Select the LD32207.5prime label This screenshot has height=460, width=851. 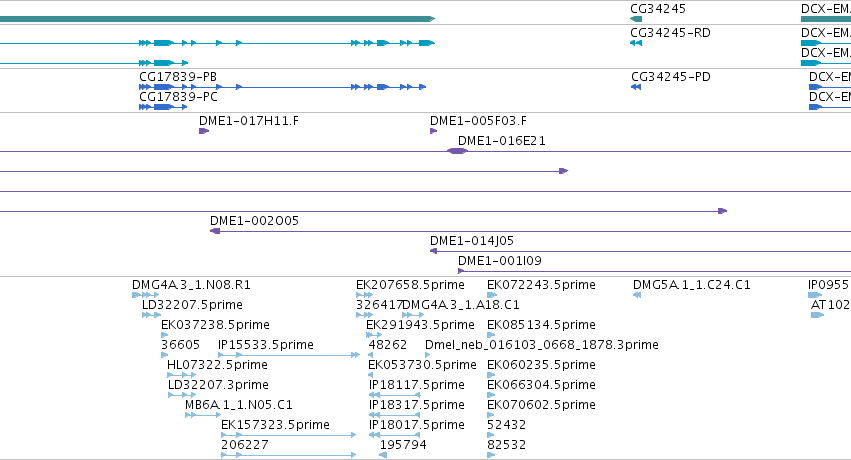coord(192,305)
